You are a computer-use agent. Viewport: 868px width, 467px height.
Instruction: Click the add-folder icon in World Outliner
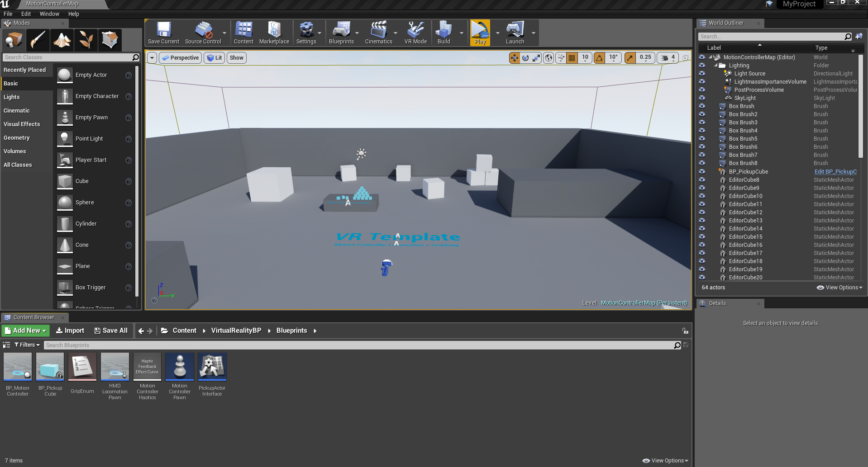tap(858, 36)
